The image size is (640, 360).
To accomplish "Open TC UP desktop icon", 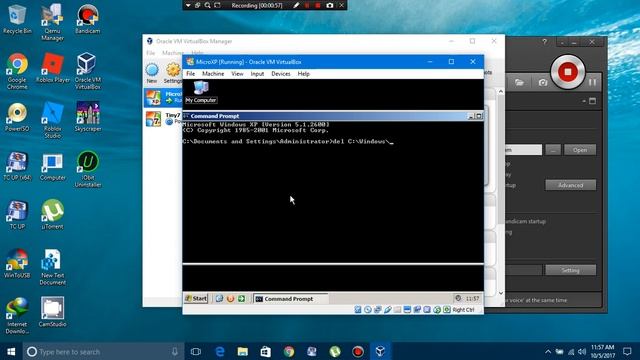I will point(17,214).
